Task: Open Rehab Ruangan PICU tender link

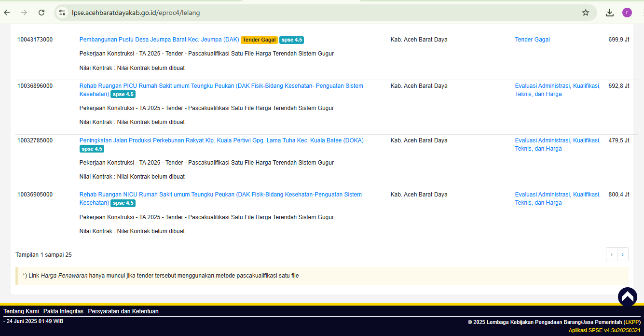Action: [x=221, y=86]
